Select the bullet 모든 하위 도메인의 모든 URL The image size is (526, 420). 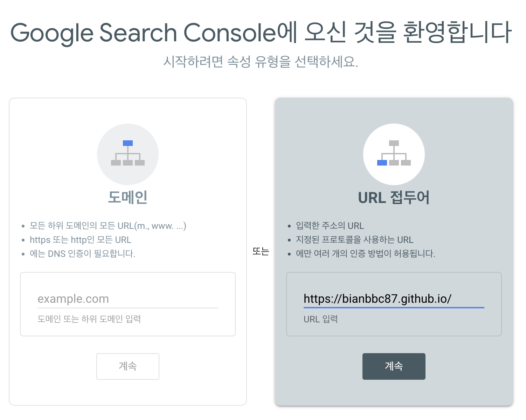point(108,226)
